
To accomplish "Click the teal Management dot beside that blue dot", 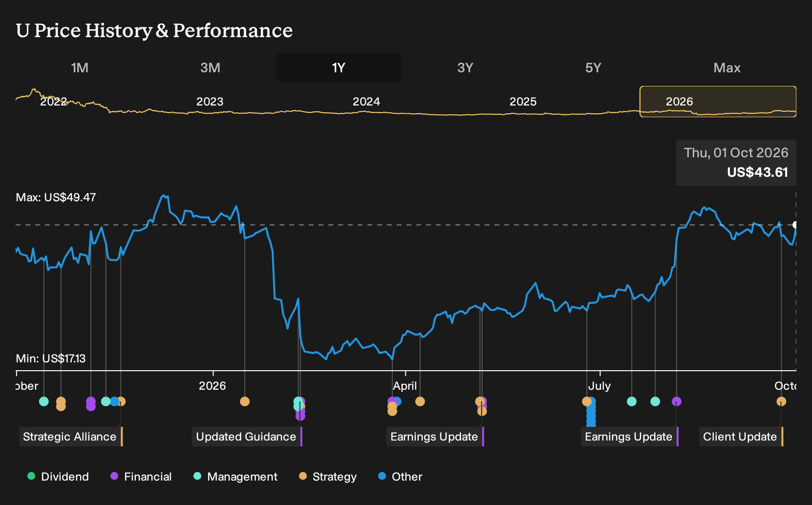I will coord(106,401).
